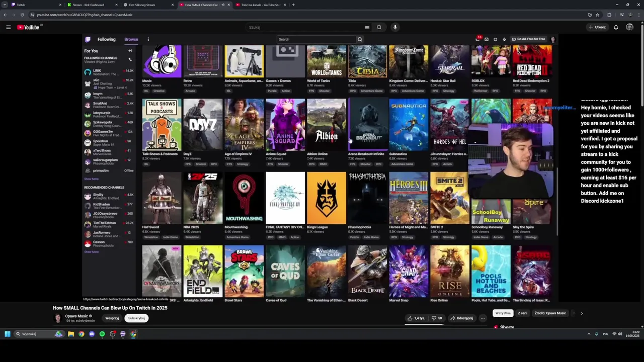Open the YouTube hamburger guide menu
This screenshot has width=644, height=362.
8,27
